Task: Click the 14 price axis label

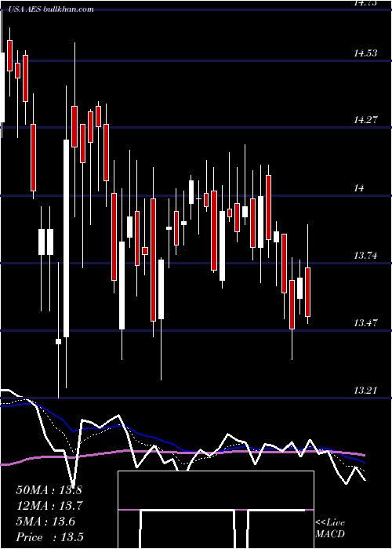Action: (359, 188)
